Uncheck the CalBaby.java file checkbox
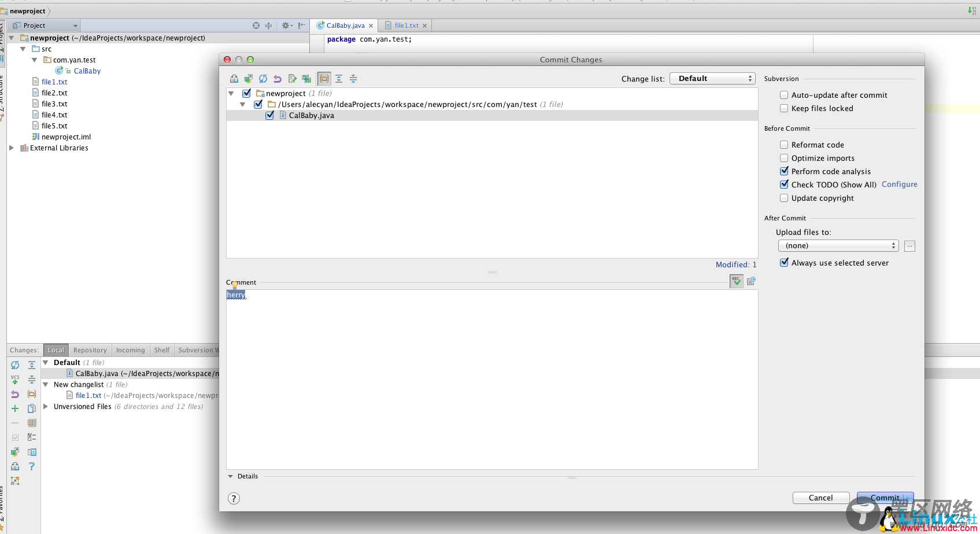 270,115
